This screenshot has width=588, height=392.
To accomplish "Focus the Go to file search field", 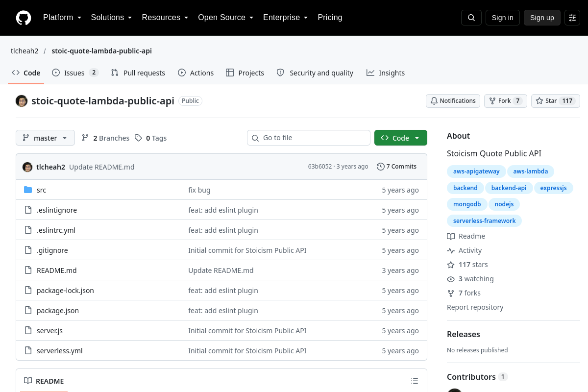I will coord(309,138).
